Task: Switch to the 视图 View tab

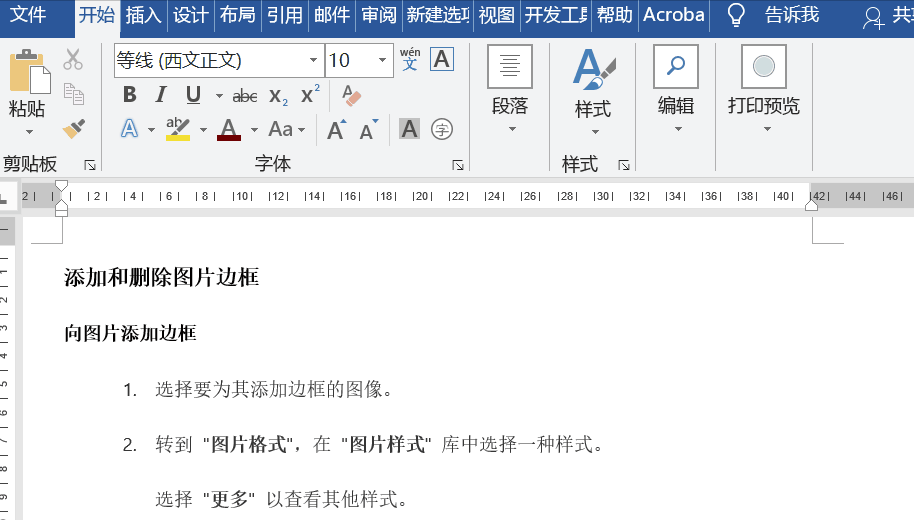Action: click(497, 15)
